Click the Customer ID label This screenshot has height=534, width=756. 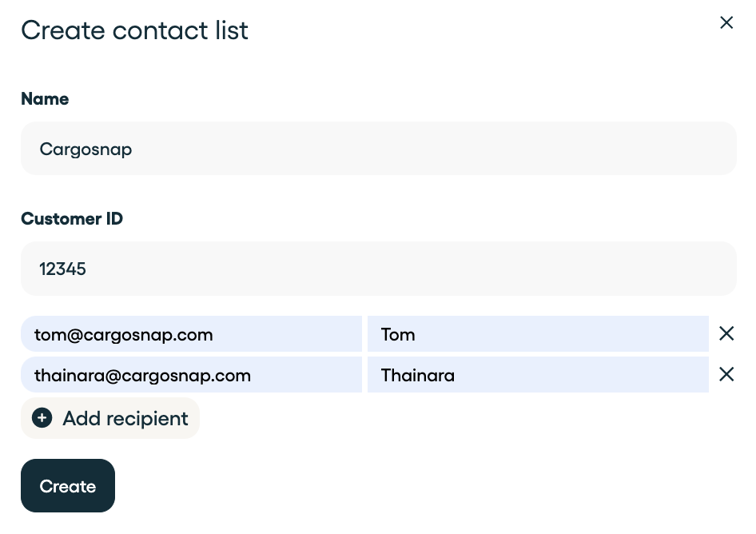(72, 218)
